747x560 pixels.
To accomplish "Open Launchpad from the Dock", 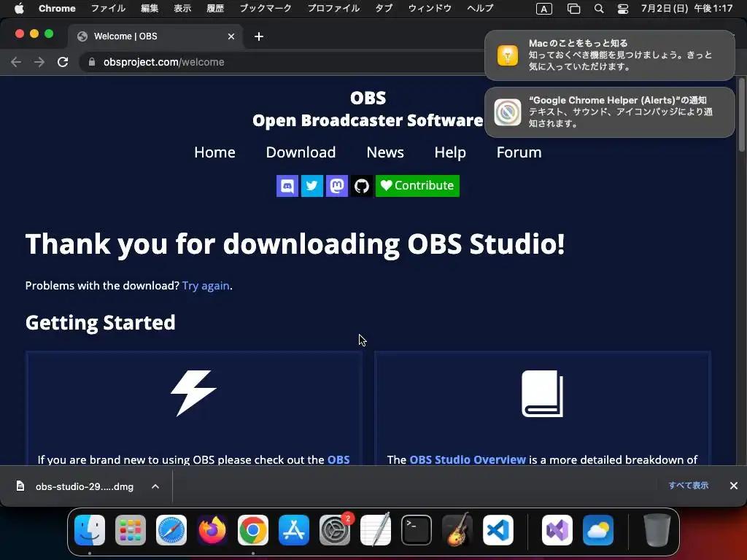I will 131,530.
